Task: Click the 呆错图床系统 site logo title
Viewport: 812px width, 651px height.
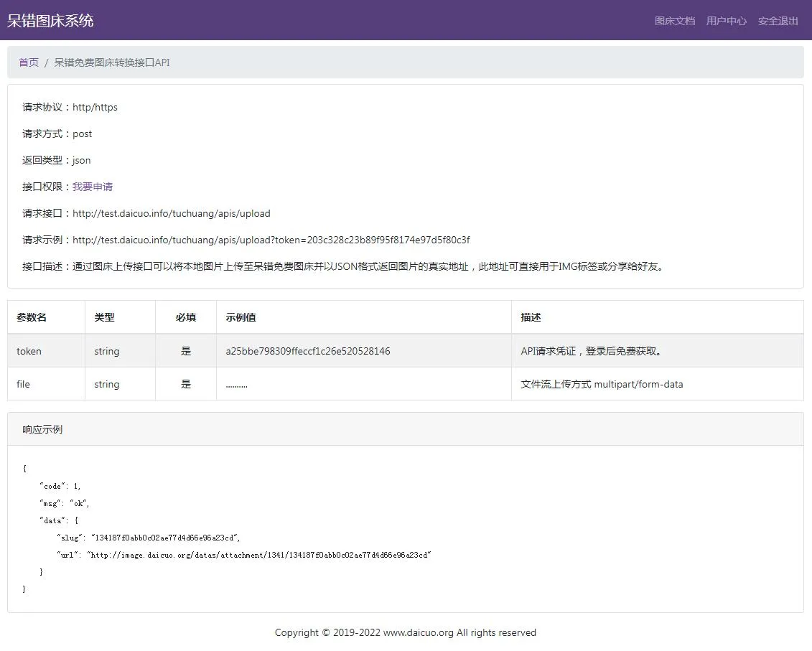Action: tap(50, 21)
